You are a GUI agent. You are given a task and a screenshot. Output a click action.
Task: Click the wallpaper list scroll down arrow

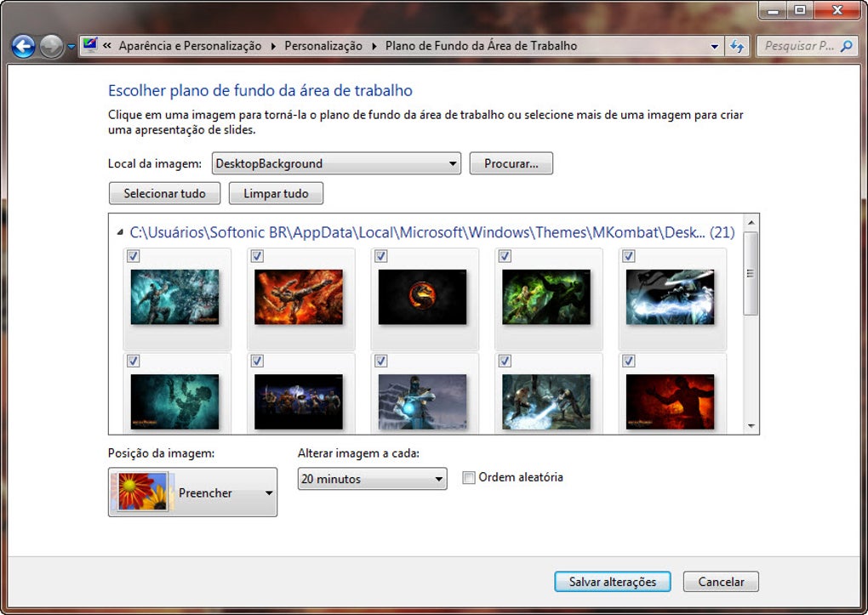point(751,425)
